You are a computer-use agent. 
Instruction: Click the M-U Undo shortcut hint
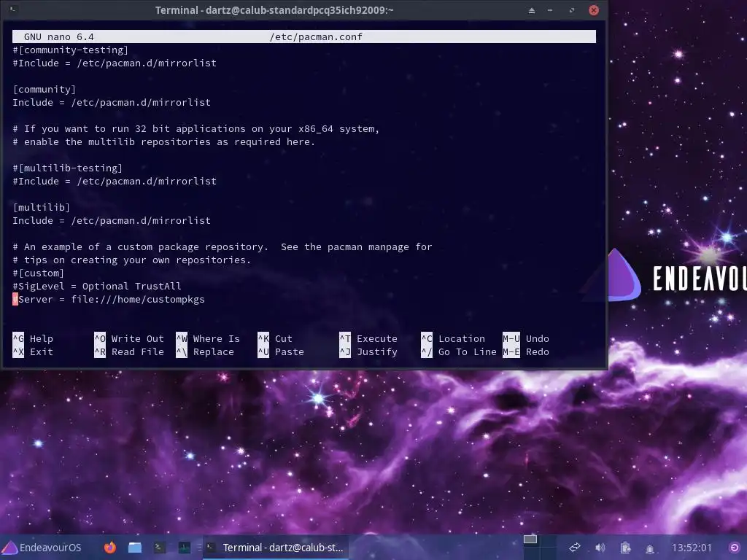click(526, 338)
